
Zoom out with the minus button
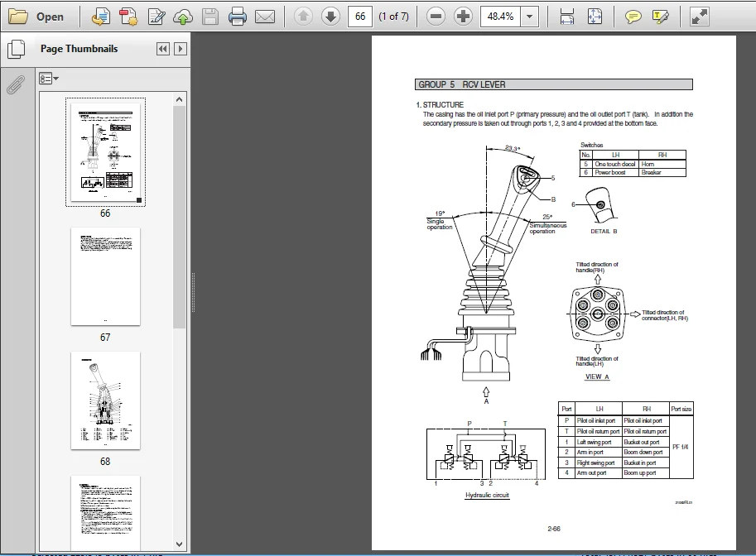tap(436, 17)
